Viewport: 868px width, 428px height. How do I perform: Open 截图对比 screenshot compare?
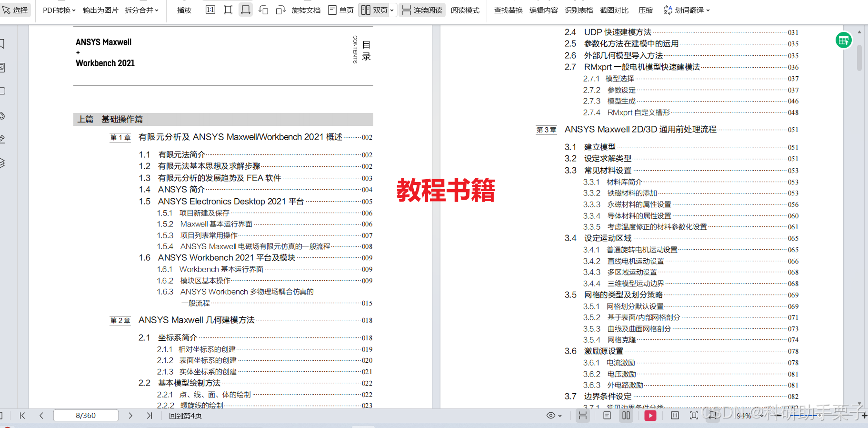[614, 10]
